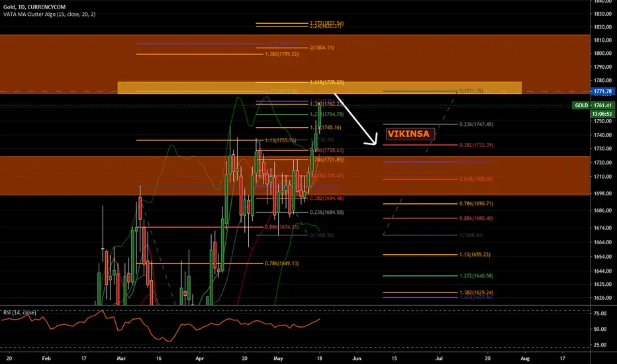Click the level label 0.886(1674.31)

(282, 227)
